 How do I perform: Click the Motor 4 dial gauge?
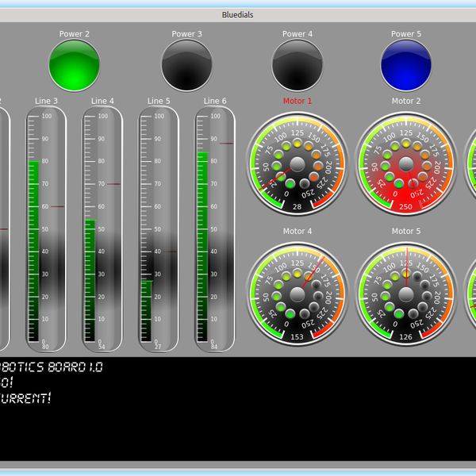tap(297, 294)
